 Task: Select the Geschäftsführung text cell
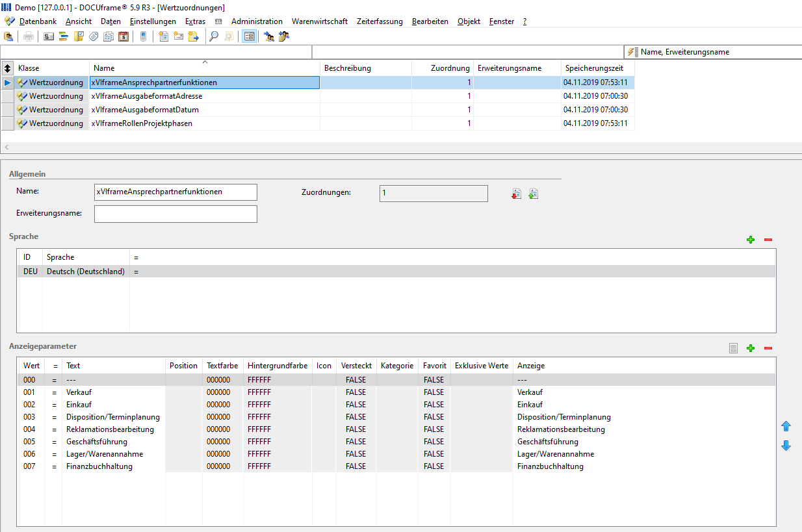113,442
